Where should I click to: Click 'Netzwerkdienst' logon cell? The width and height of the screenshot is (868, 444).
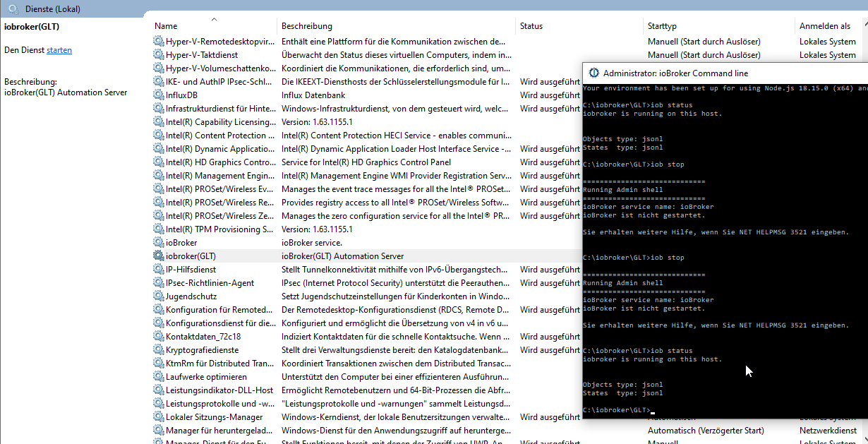(x=828, y=431)
